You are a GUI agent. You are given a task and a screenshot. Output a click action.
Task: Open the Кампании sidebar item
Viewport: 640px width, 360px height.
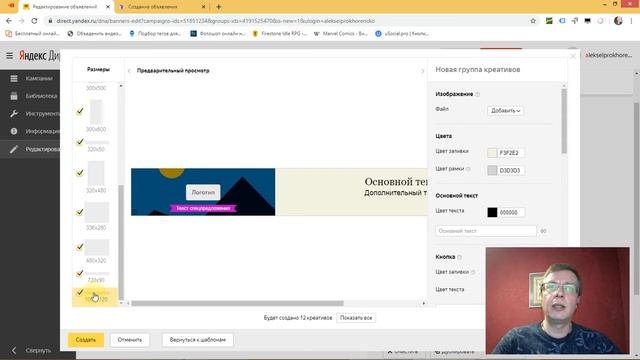(39, 78)
